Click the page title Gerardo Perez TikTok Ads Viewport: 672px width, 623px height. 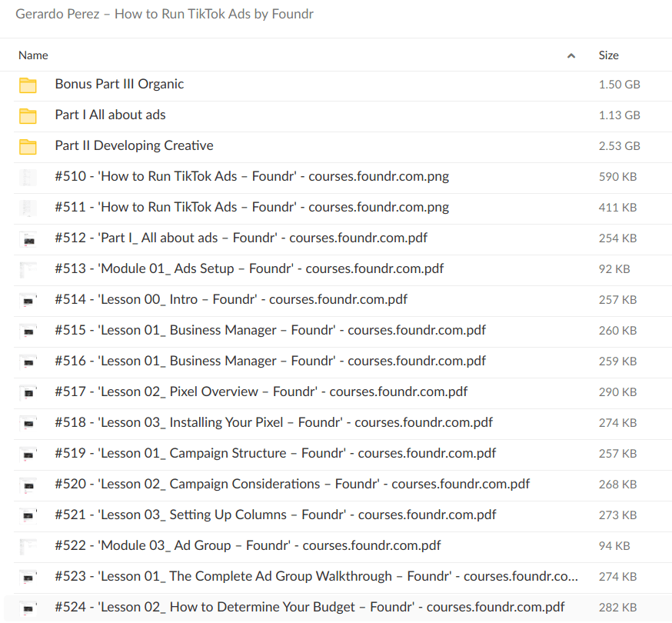point(165,14)
